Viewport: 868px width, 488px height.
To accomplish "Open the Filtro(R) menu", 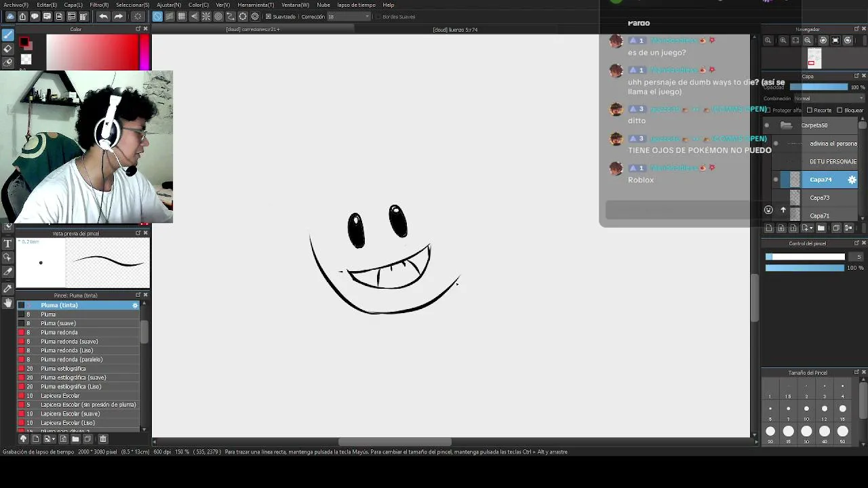I will (99, 5).
